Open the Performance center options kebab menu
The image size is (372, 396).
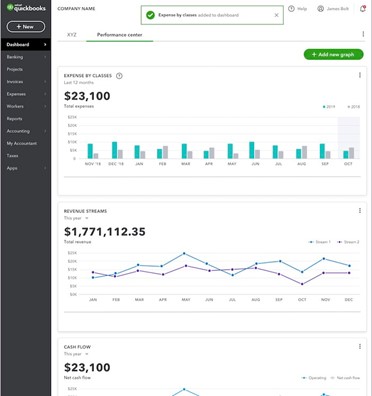click(x=363, y=34)
